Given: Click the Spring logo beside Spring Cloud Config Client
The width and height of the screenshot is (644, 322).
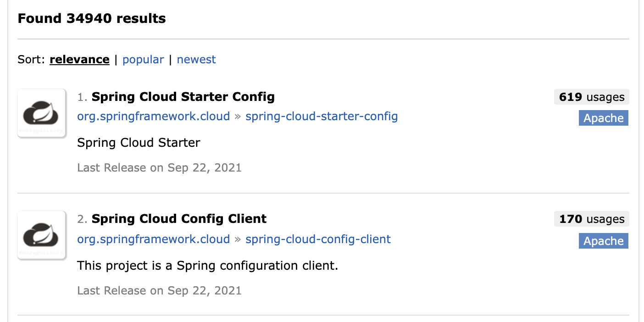Looking at the screenshot, I should pos(41,235).
